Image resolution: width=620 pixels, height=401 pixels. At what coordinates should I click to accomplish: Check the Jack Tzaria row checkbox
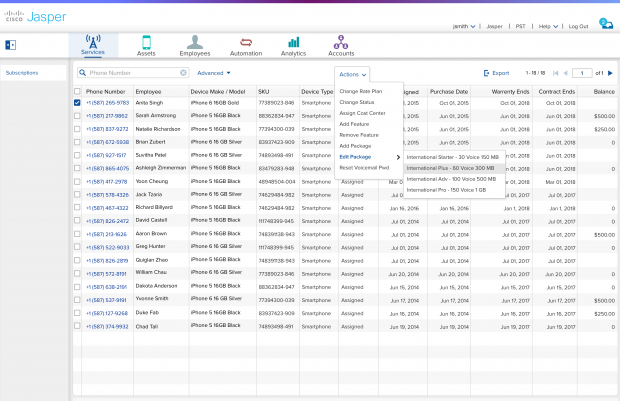click(77, 195)
